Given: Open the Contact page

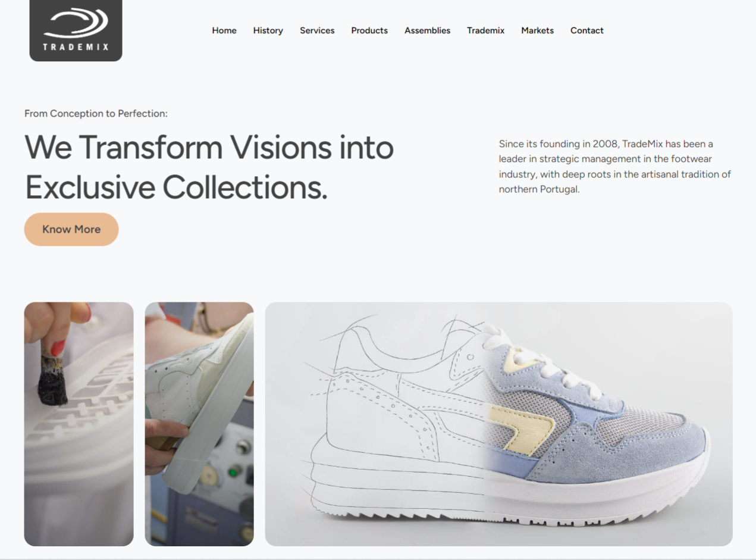Looking at the screenshot, I should tap(586, 30).
